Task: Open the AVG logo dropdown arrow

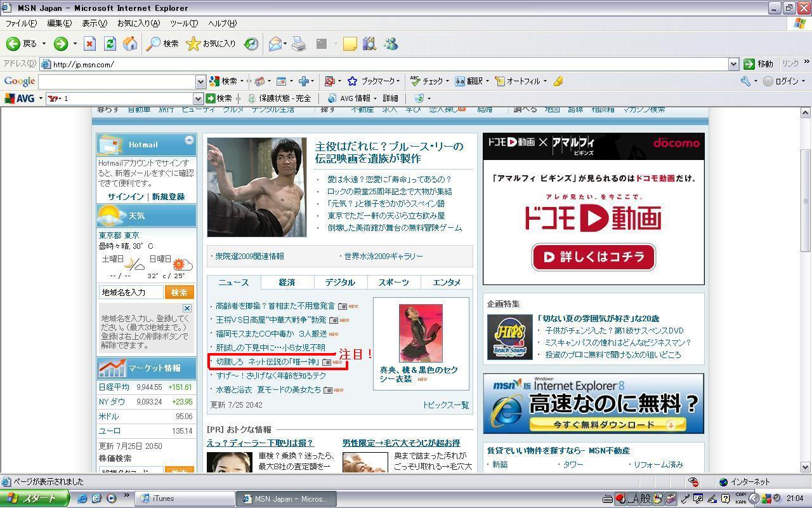Action: [x=41, y=98]
